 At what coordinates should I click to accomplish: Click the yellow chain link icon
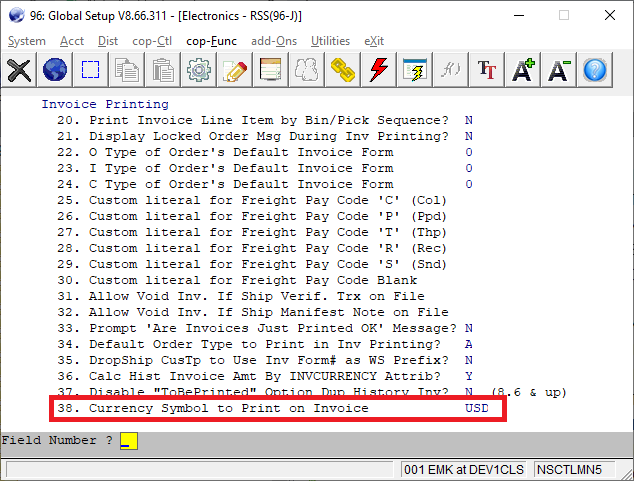pyautogui.click(x=343, y=70)
